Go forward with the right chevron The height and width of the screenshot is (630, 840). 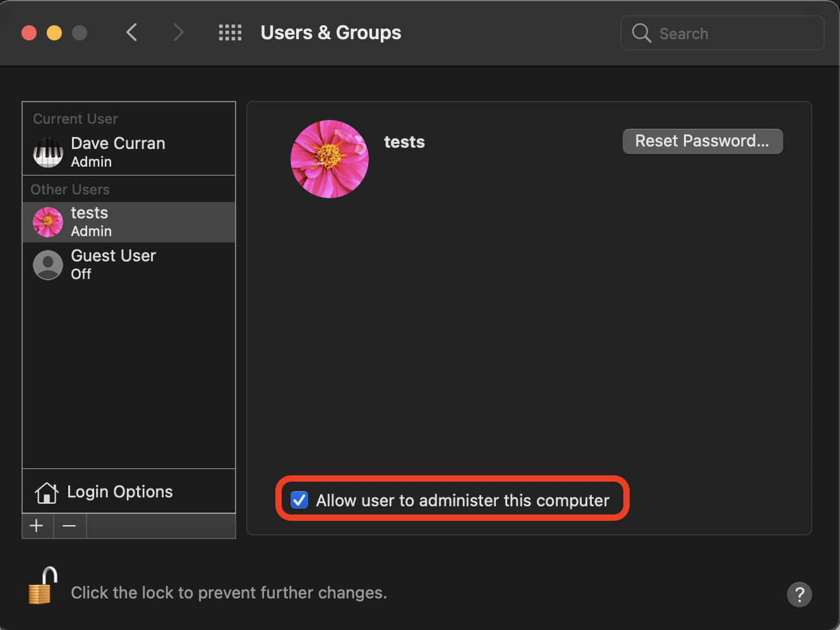[178, 32]
